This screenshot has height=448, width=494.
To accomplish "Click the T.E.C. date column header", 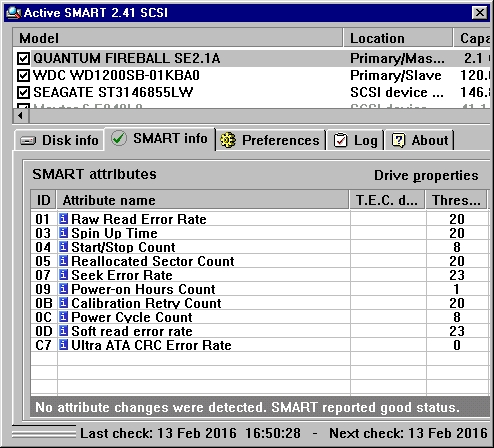I will 387,200.
